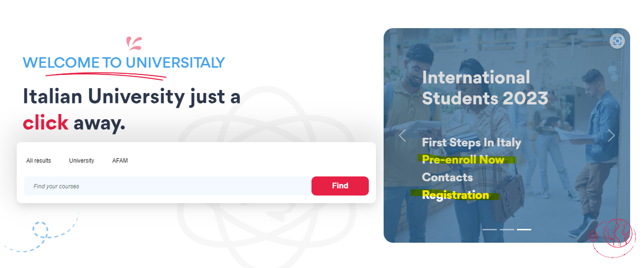Switch to the AFAM tab

tap(120, 161)
